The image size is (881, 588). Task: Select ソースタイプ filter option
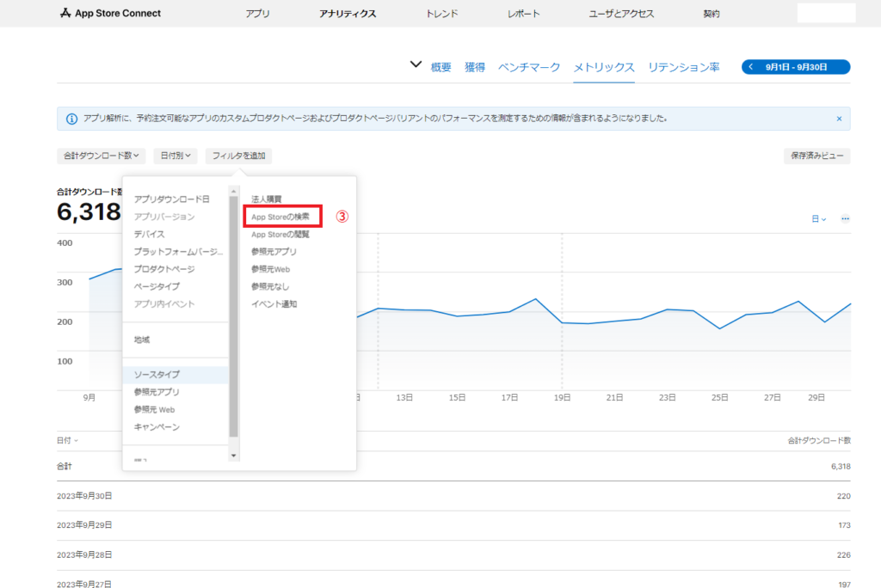pos(176,375)
